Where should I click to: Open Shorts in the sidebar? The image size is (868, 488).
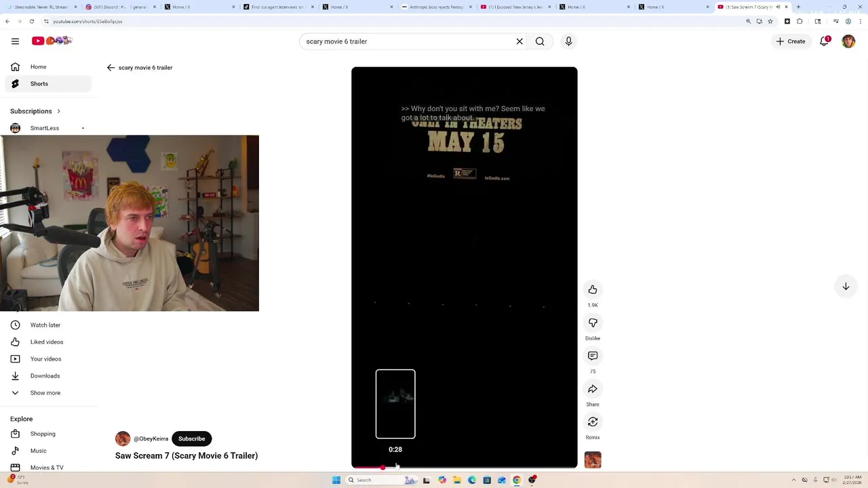47,83
